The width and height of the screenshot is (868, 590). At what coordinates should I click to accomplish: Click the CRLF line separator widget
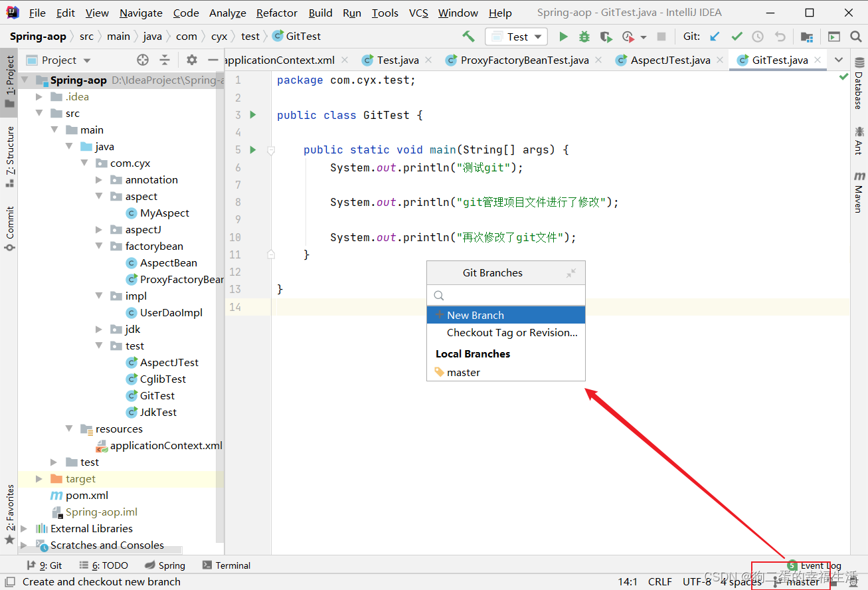660,581
